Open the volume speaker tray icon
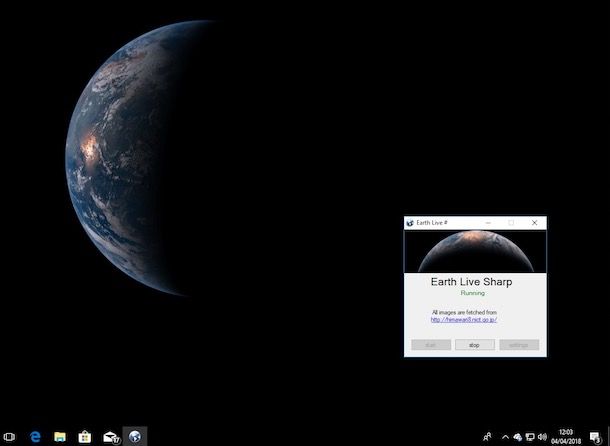The image size is (610, 446). coord(543,437)
